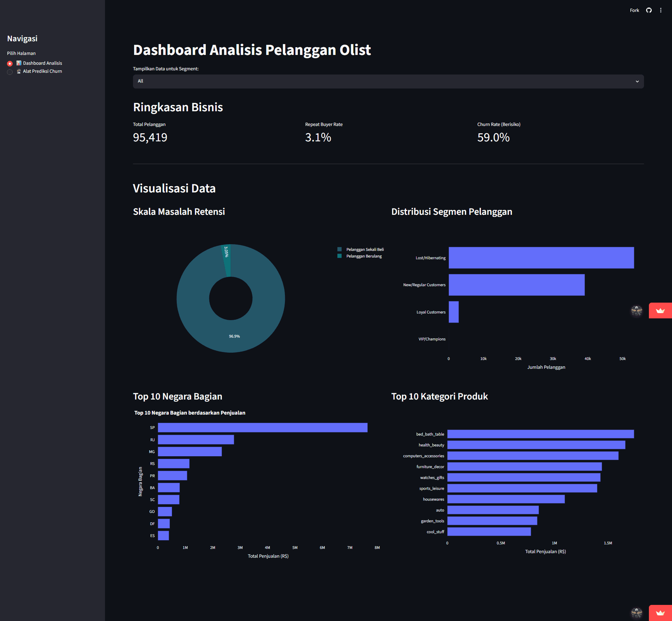Click the bar chart emoji next to Dashboard Analisis
Viewport: 672px width, 621px height.
coord(19,63)
